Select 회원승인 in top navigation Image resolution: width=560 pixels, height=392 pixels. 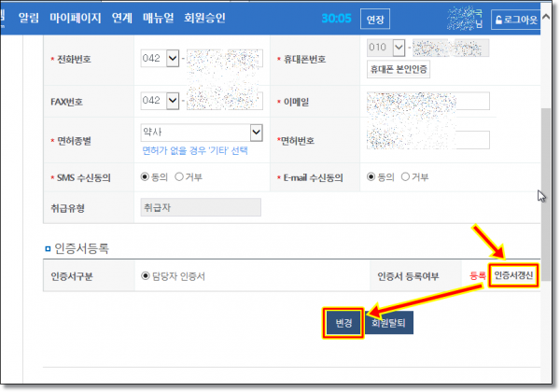[x=204, y=18]
